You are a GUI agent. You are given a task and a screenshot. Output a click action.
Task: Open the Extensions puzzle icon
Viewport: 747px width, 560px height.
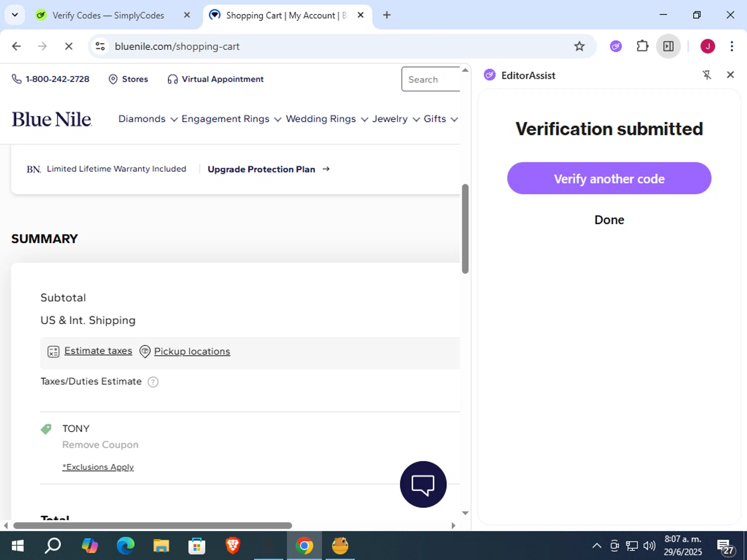pos(642,46)
